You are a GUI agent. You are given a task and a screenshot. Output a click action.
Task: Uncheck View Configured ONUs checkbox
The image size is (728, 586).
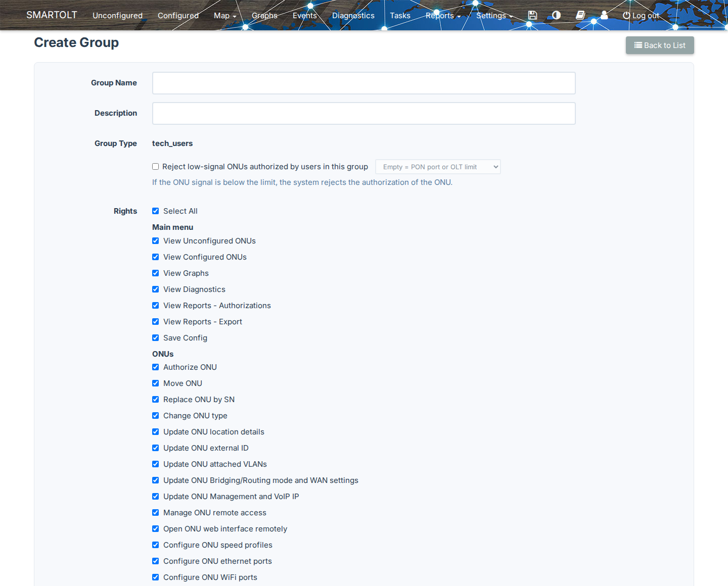(156, 257)
